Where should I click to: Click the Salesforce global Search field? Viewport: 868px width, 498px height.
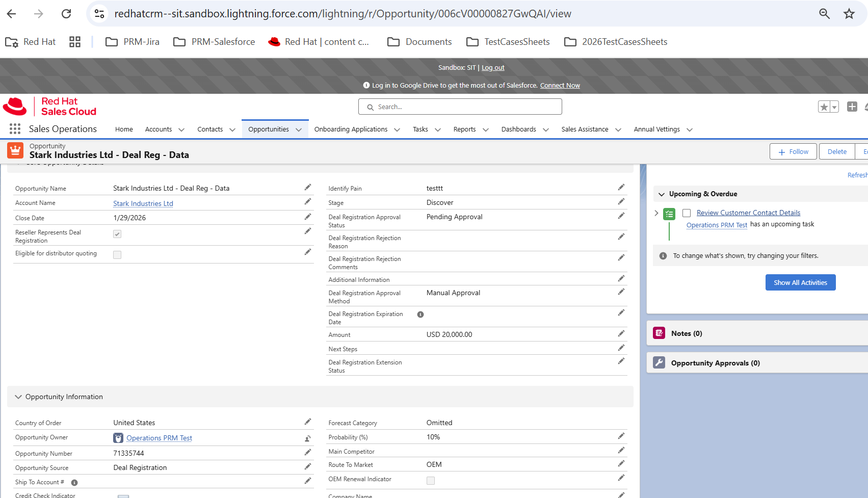[460, 107]
